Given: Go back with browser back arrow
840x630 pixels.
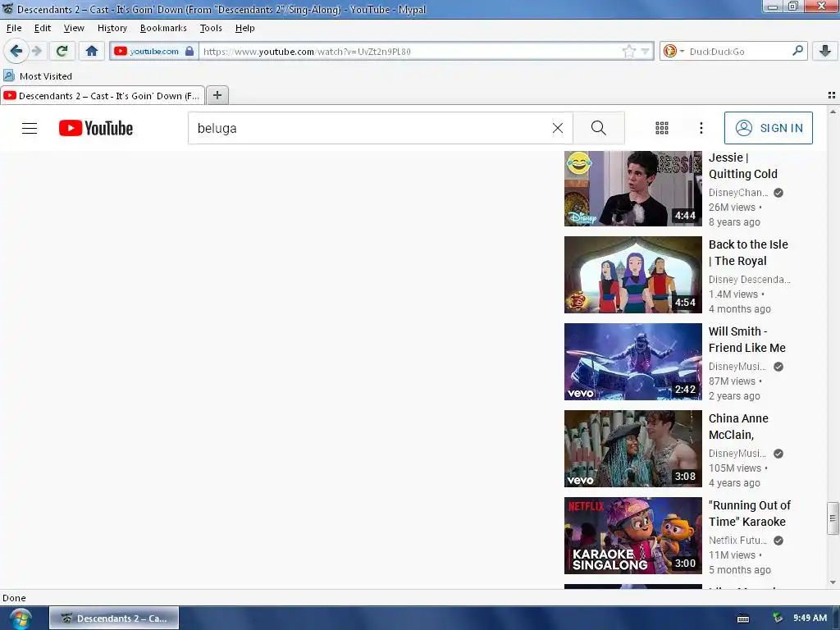Looking at the screenshot, I should tap(16, 52).
